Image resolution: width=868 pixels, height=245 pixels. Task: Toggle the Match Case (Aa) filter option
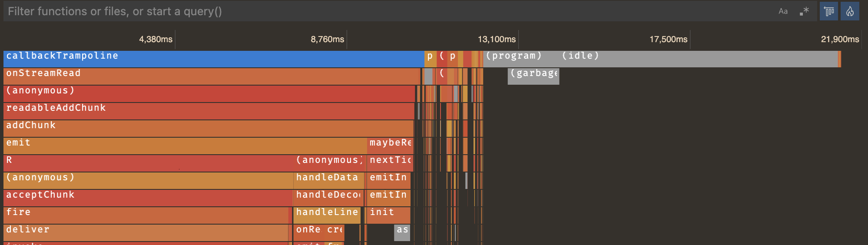(783, 11)
